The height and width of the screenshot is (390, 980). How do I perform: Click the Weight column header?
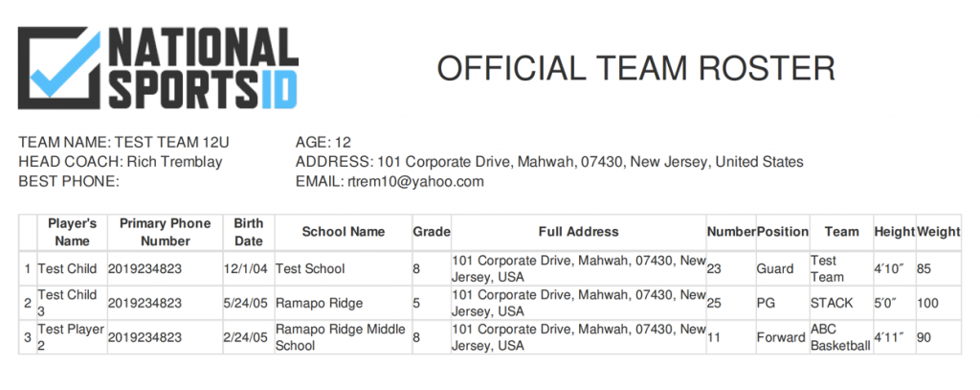[x=938, y=232]
